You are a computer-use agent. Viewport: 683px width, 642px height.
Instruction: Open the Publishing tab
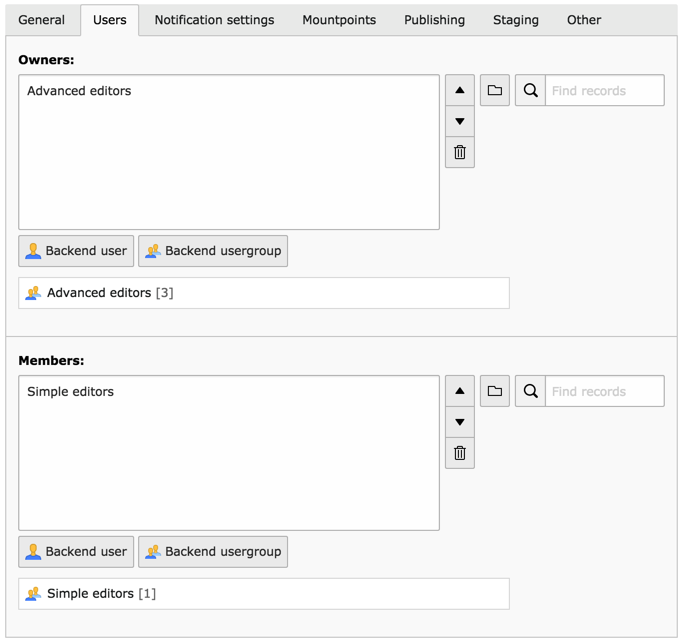tap(434, 20)
